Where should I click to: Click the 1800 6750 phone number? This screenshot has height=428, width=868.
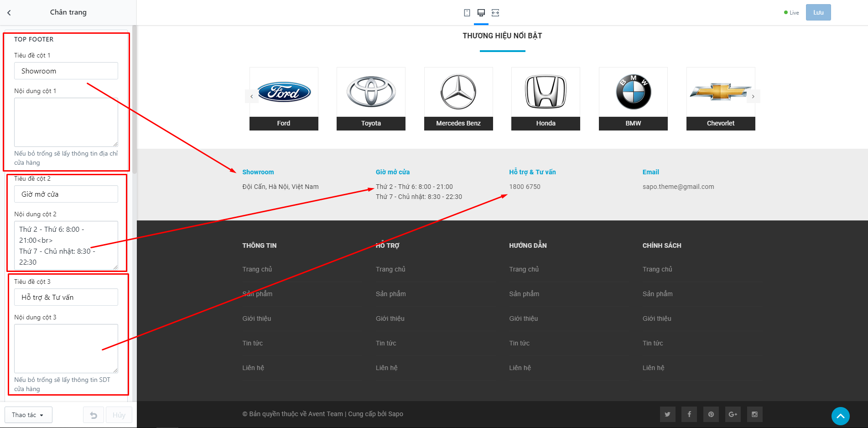click(x=525, y=187)
